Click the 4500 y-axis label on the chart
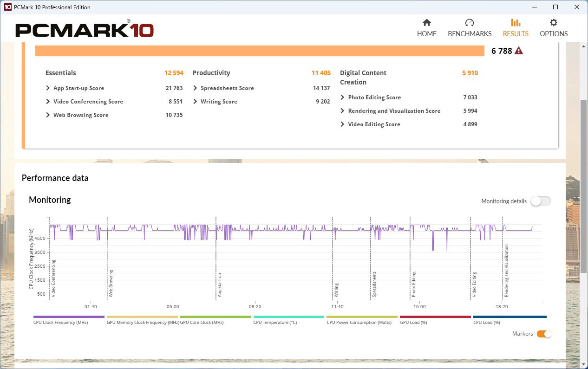The width and height of the screenshot is (588, 369). [39, 239]
